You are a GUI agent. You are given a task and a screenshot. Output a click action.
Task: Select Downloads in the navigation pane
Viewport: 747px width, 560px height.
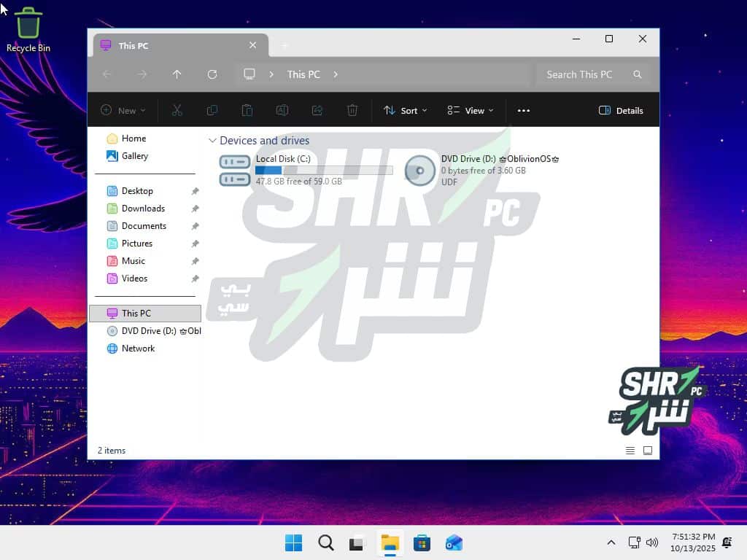143,209
